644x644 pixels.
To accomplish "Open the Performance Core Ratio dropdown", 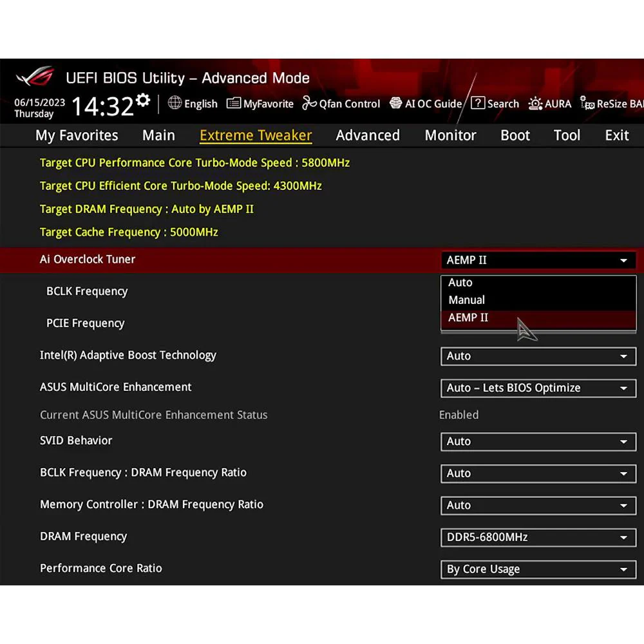I will tap(538, 569).
